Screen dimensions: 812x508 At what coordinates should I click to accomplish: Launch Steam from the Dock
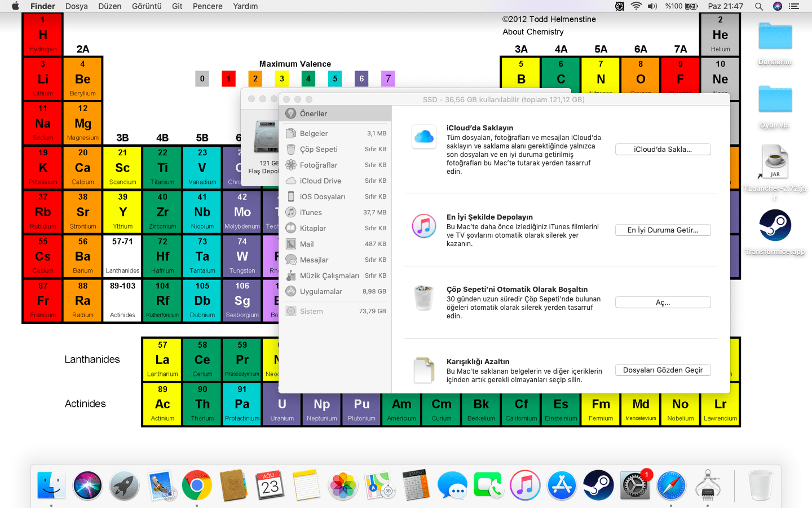[x=598, y=485]
